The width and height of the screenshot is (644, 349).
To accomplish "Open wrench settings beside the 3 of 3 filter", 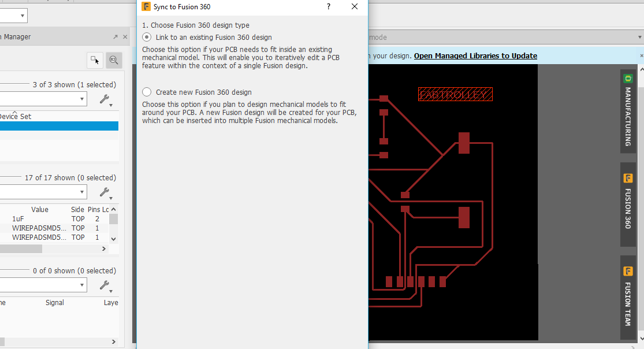I will (105, 99).
